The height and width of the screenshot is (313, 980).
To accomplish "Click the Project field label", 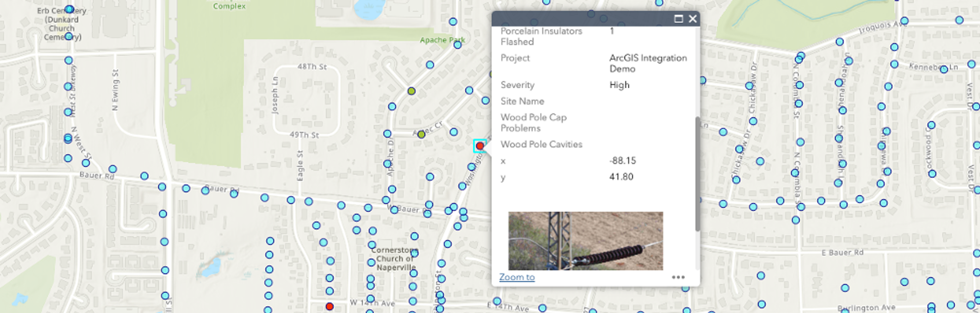I will pyautogui.click(x=515, y=58).
